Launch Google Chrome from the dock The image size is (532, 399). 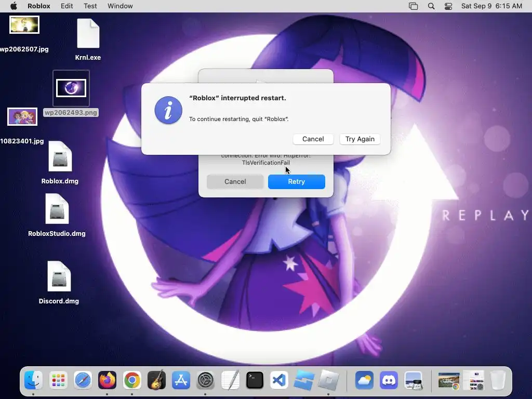pyautogui.click(x=132, y=380)
